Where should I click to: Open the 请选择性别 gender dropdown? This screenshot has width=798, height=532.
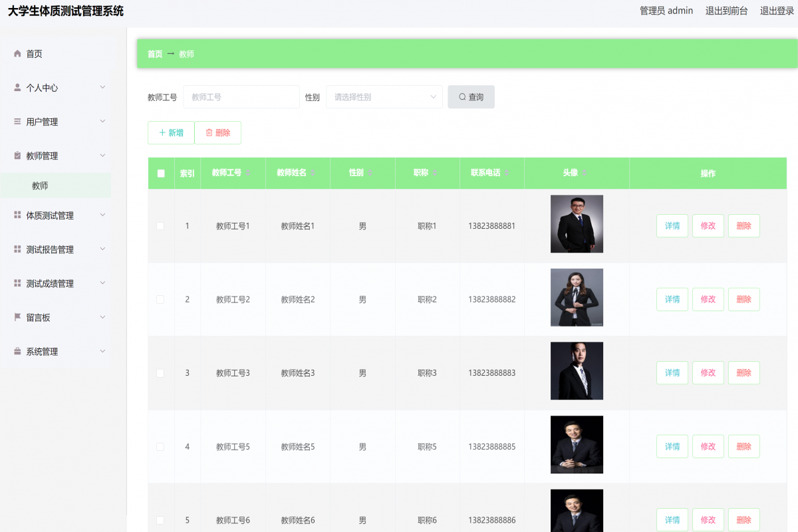click(384, 96)
